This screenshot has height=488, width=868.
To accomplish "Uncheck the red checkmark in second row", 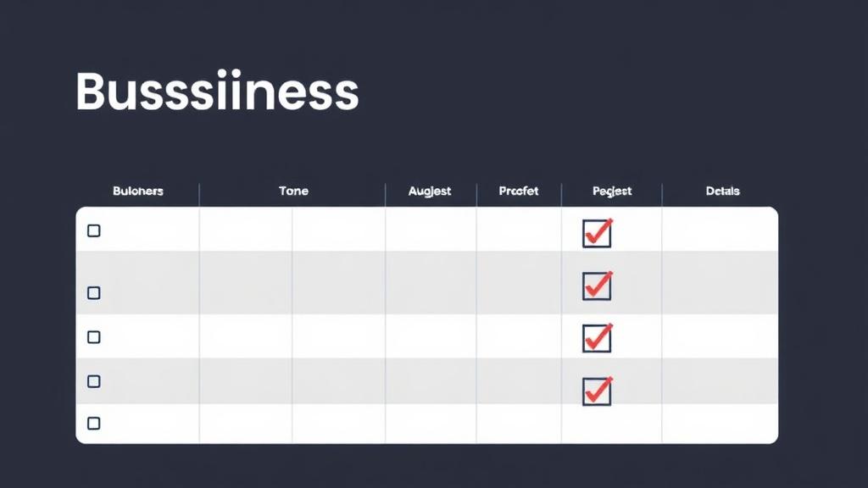I will (x=597, y=286).
